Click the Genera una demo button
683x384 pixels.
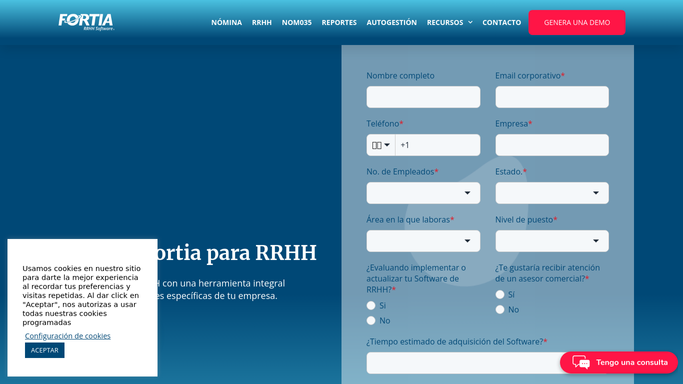click(x=577, y=23)
